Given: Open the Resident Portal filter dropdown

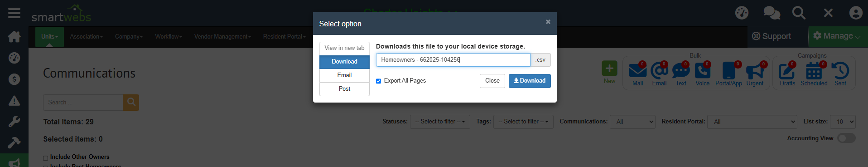Looking at the screenshot, I should (752, 122).
